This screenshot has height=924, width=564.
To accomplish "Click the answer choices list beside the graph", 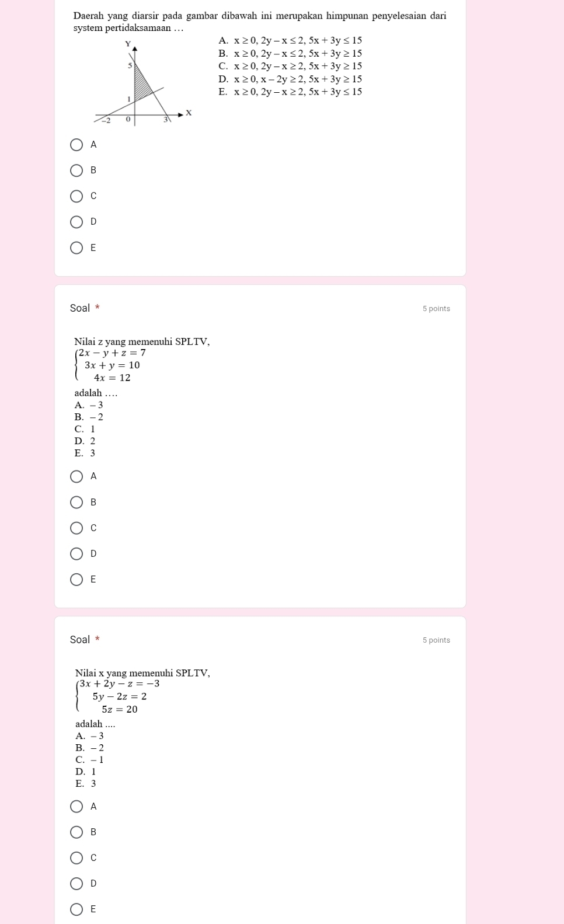I will tap(290, 66).
